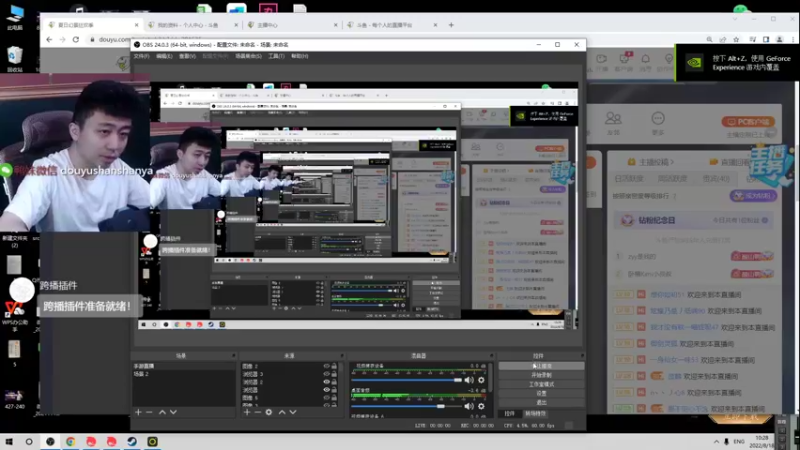Open Recycle Bin desktop icon
This screenshot has height=450, width=800.
(x=15, y=59)
